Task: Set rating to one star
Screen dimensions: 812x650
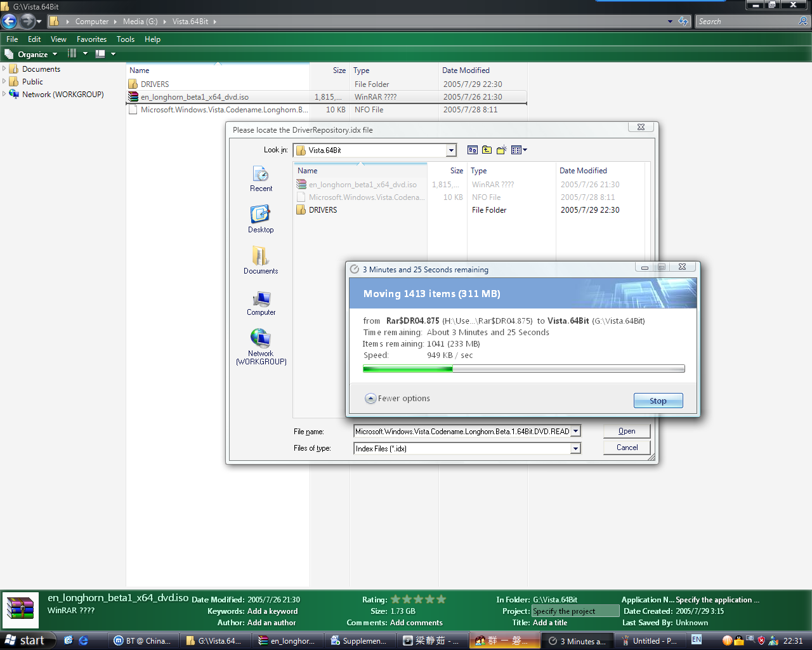Action: tap(395, 599)
